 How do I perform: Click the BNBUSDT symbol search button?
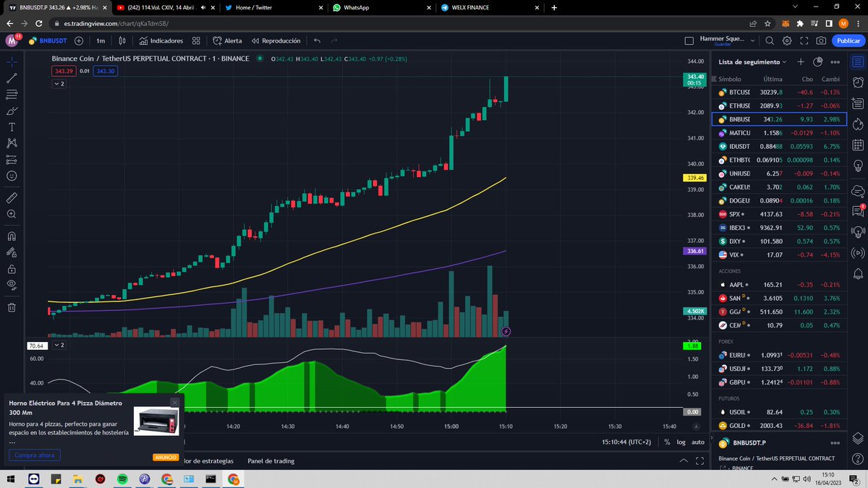[x=48, y=41]
